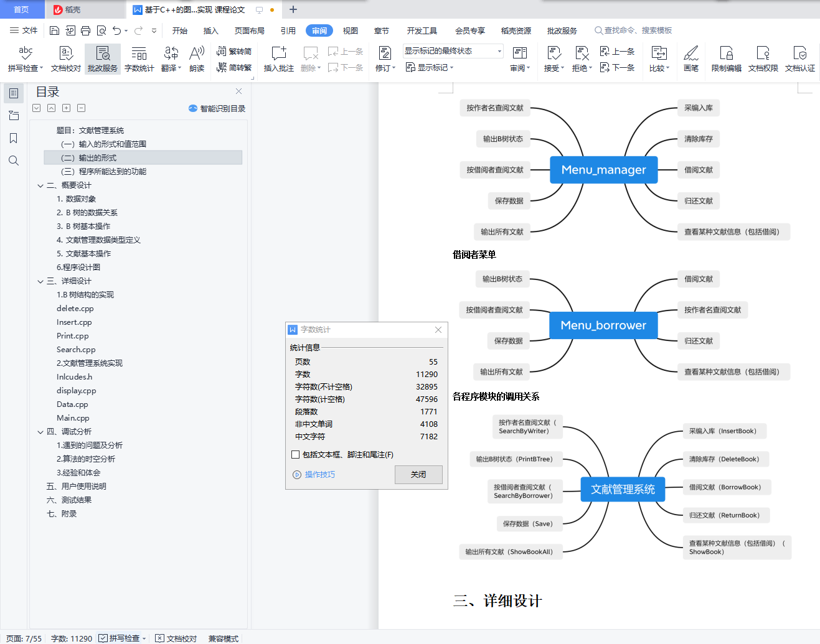Switch to the 引用 ribbon tab
This screenshot has height=644, width=820.
pyautogui.click(x=288, y=30)
